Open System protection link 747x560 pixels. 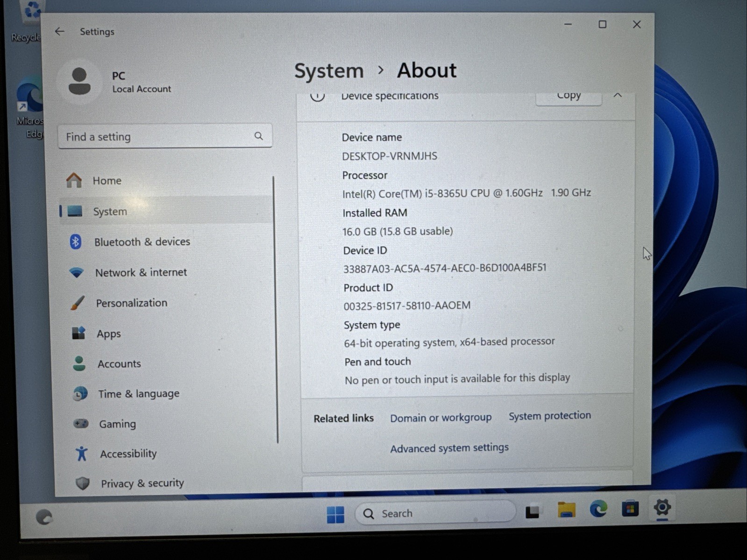549,415
